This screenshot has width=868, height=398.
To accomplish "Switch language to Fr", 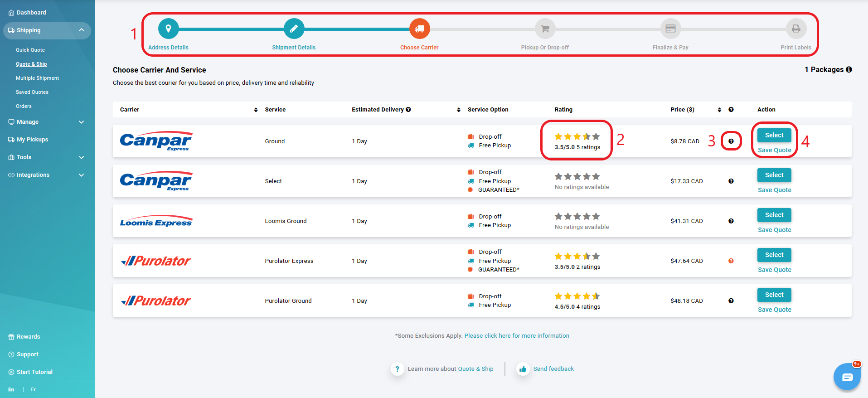I will click(33, 390).
